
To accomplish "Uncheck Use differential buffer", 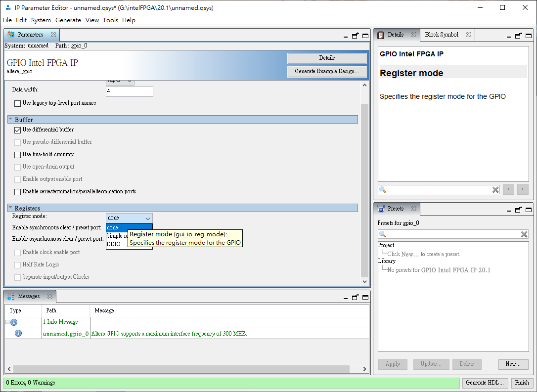I will [18, 130].
